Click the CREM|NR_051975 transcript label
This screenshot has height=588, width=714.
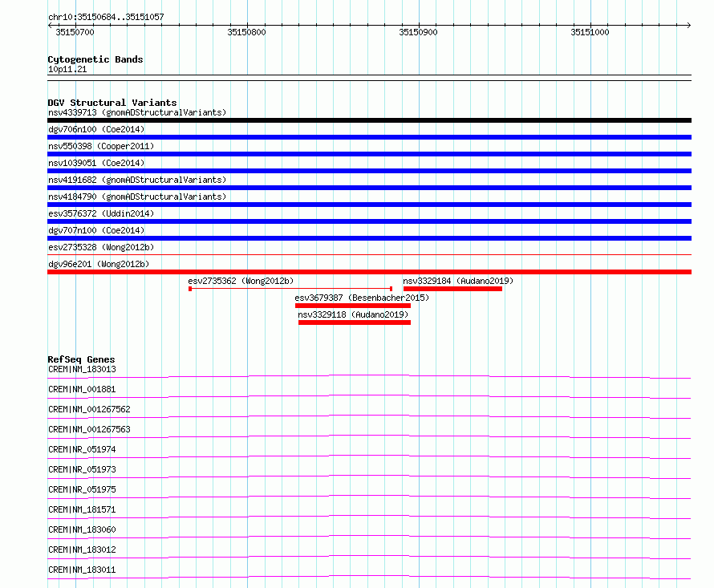[x=82, y=489]
